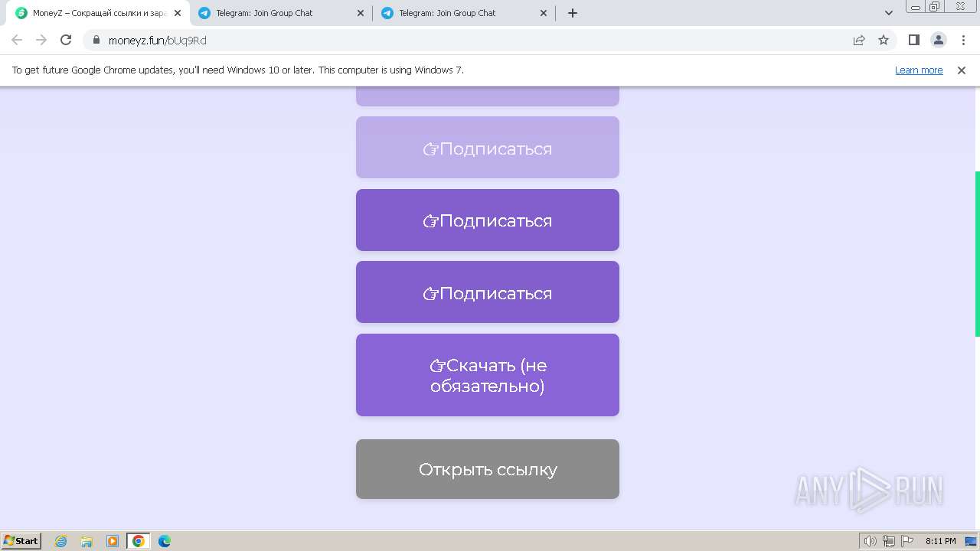Open Windows Explorer folder in taskbar

click(87, 541)
